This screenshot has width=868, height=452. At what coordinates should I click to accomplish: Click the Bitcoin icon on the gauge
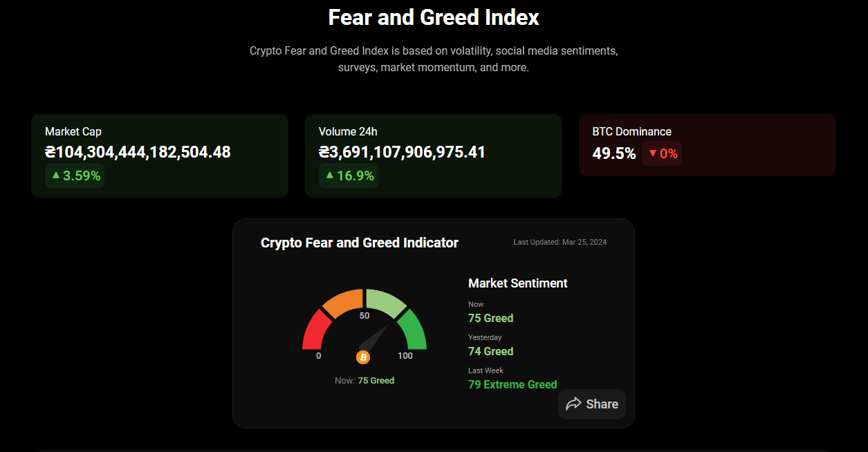click(363, 357)
